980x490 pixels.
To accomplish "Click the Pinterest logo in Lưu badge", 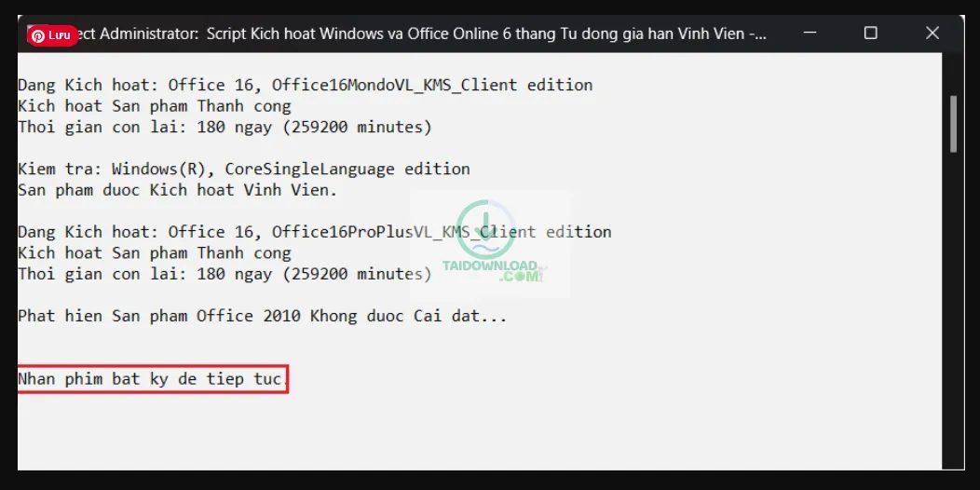I will (39, 35).
